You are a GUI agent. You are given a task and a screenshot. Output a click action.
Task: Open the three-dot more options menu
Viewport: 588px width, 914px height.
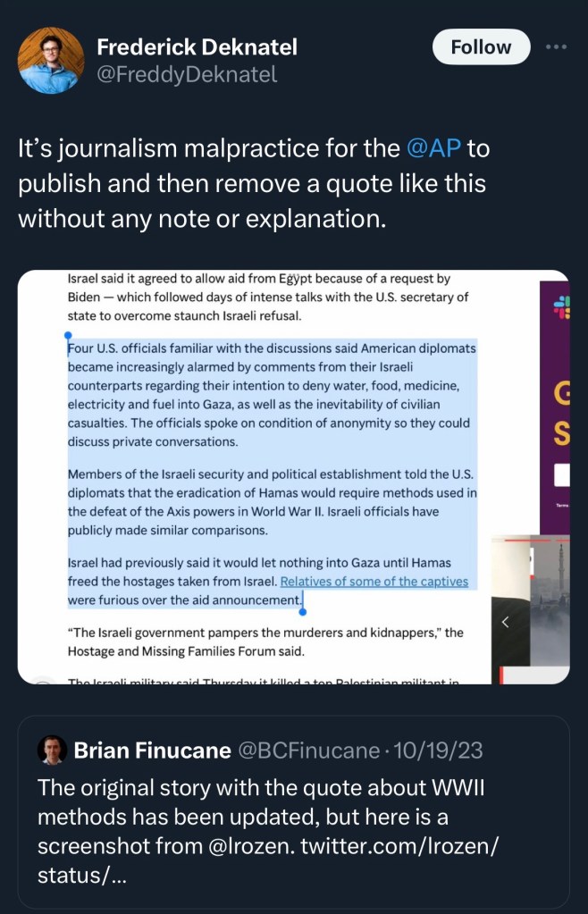[556, 47]
